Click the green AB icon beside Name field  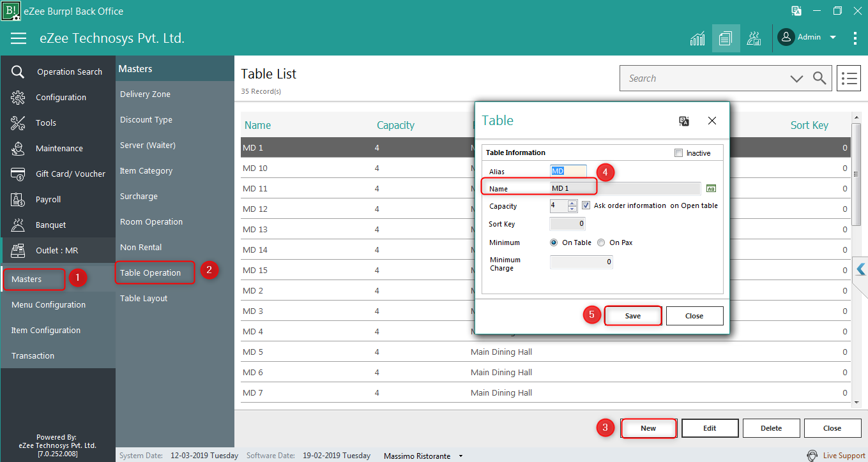(x=712, y=188)
